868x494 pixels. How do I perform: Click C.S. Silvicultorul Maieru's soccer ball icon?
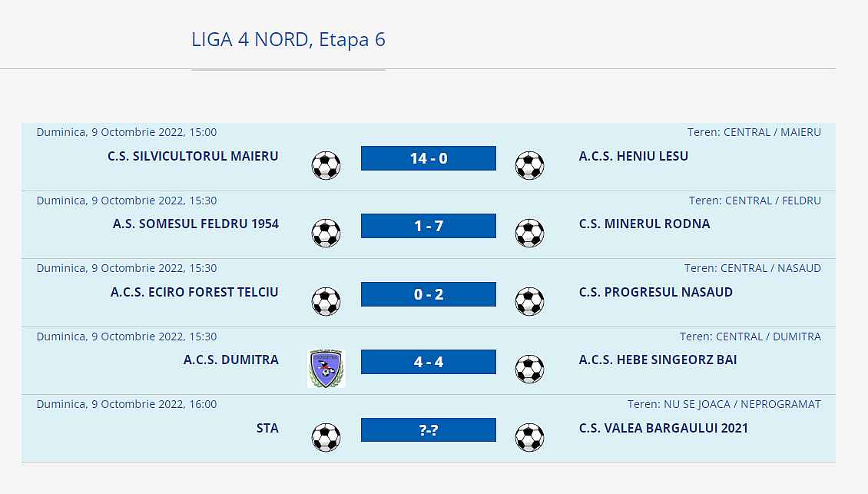tap(326, 165)
